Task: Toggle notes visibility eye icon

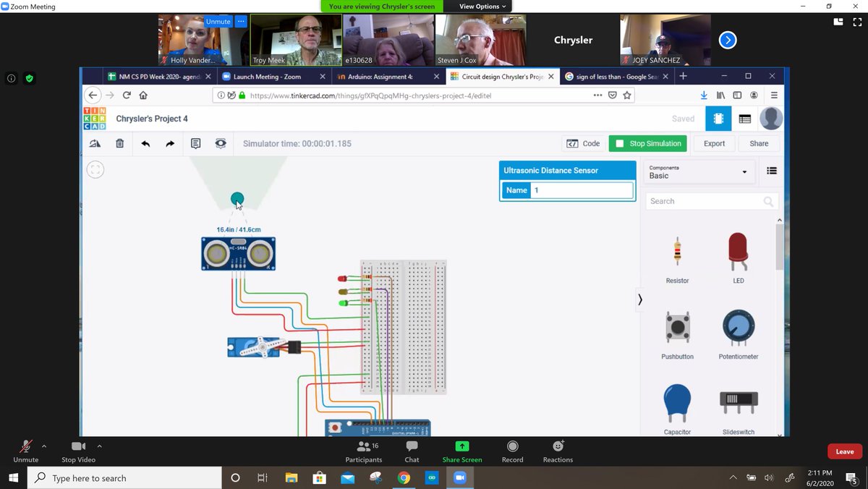Action: tap(221, 144)
